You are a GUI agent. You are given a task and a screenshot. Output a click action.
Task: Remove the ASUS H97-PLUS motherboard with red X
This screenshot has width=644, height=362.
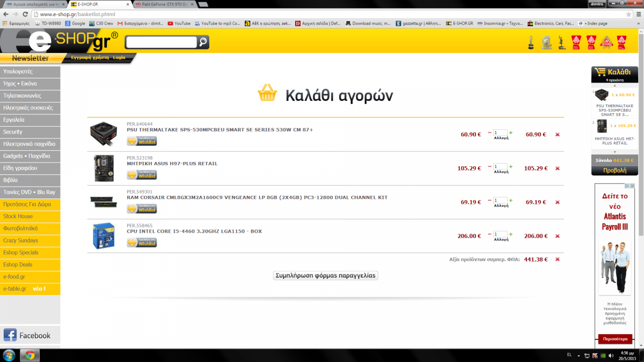coord(557,168)
